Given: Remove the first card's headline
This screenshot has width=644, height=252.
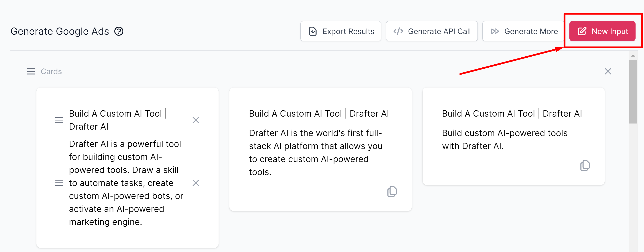Looking at the screenshot, I should click(x=196, y=120).
